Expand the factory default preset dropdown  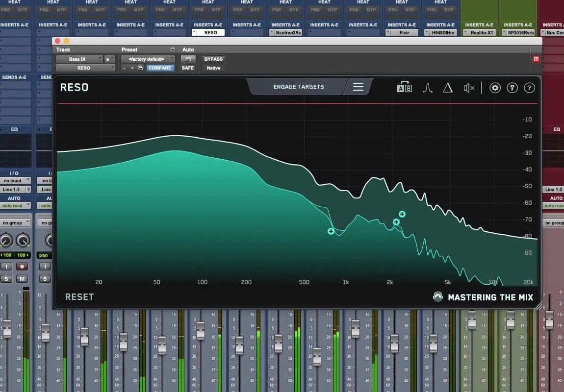147,59
